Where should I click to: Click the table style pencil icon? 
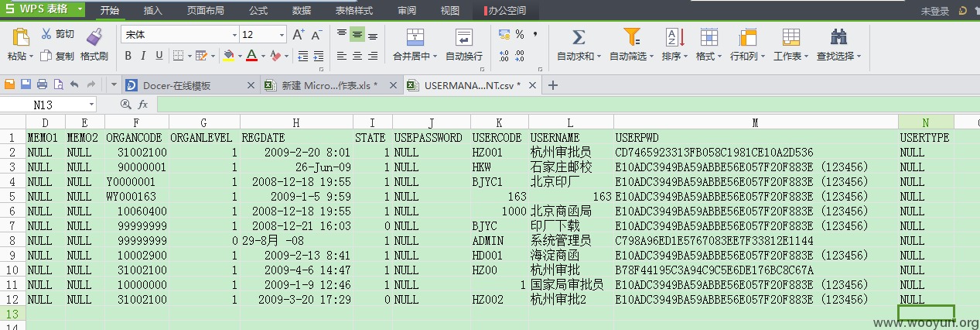(x=201, y=56)
